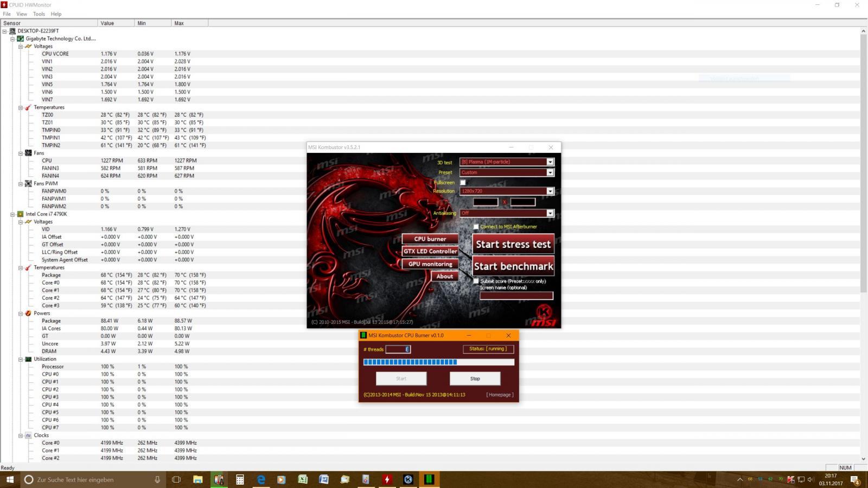Click the DESKTOP-E2239FT computer icon
Screen dimensions: 868x488
coord(12,31)
